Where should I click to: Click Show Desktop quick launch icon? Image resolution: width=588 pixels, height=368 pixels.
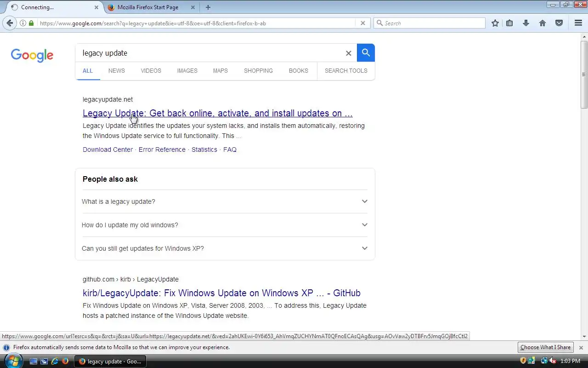33,362
